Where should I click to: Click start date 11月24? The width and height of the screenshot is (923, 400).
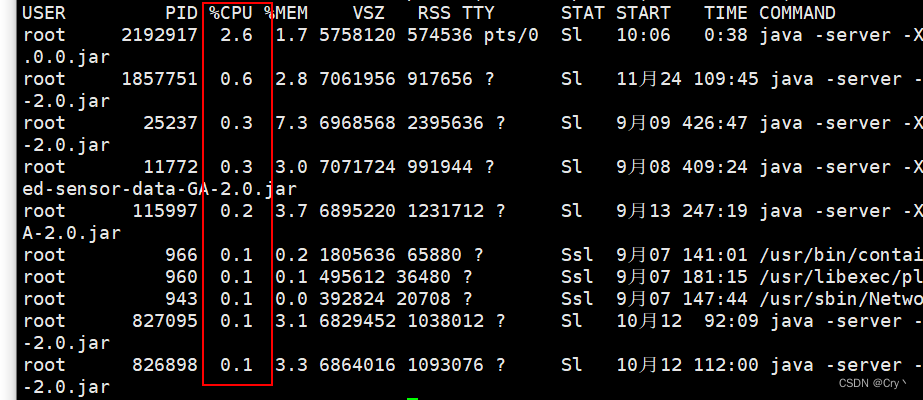(649, 79)
